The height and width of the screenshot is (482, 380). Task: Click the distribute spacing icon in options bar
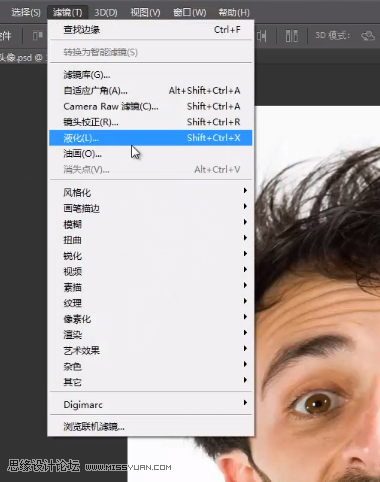(x=292, y=36)
